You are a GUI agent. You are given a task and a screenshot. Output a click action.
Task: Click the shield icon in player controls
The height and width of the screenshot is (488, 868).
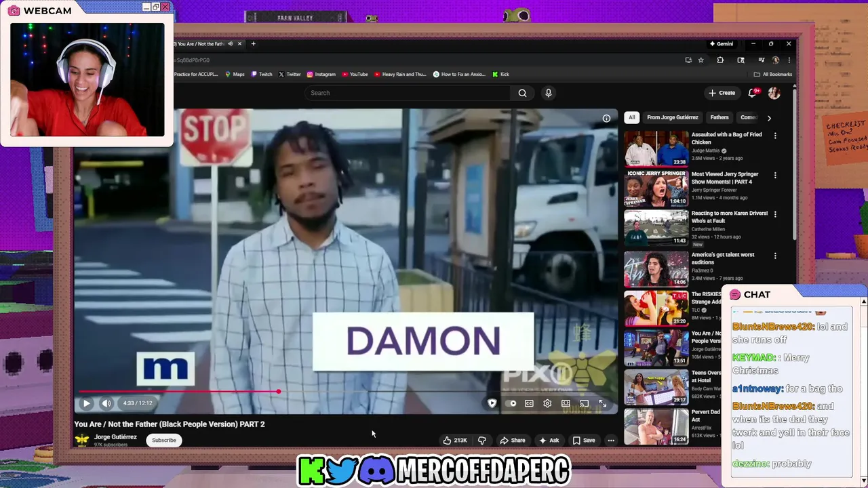pos(492,403)
